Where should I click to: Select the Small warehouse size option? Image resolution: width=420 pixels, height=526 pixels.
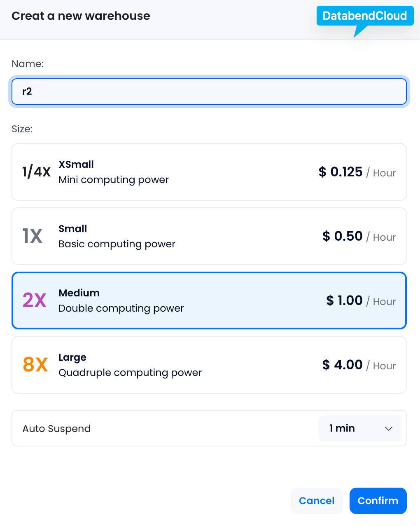(x=209, y=236)
